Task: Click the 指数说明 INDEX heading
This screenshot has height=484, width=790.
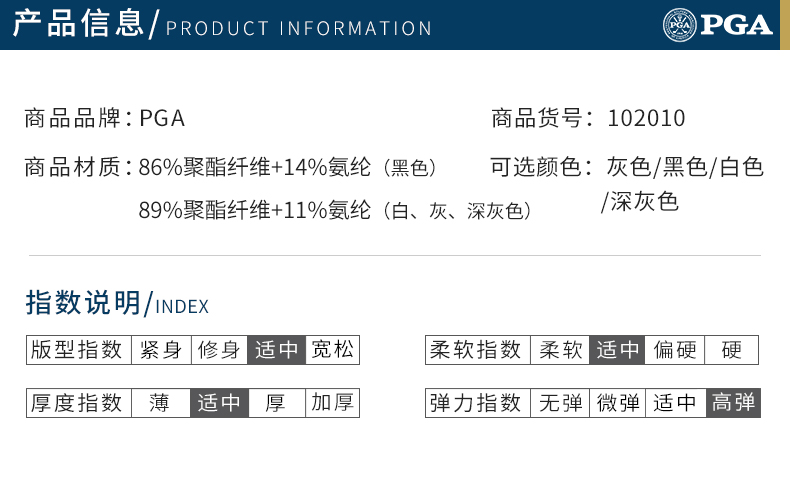Action: 117,303
